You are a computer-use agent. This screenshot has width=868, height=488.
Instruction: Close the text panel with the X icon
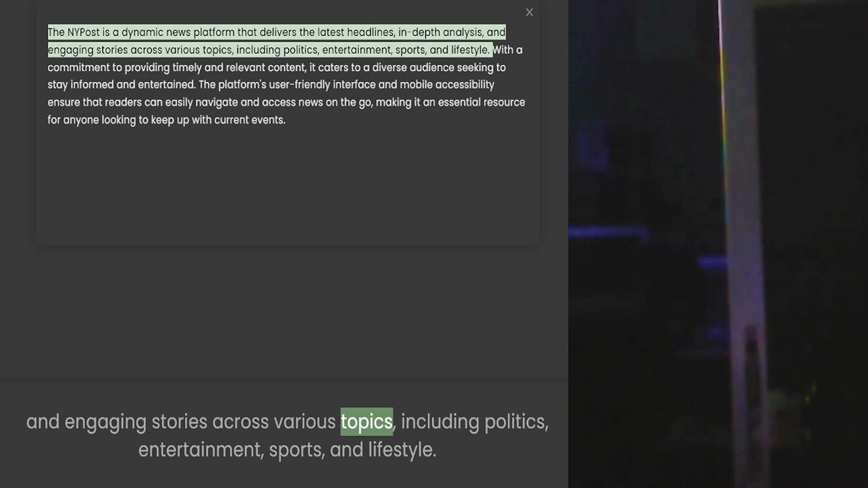pos(529,13)
